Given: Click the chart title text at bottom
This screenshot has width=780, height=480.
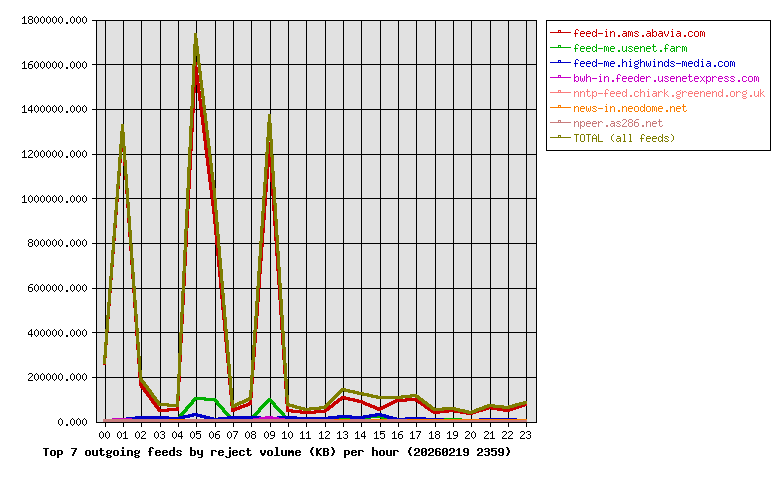Looking at the screenshot, I should (277, 452).
